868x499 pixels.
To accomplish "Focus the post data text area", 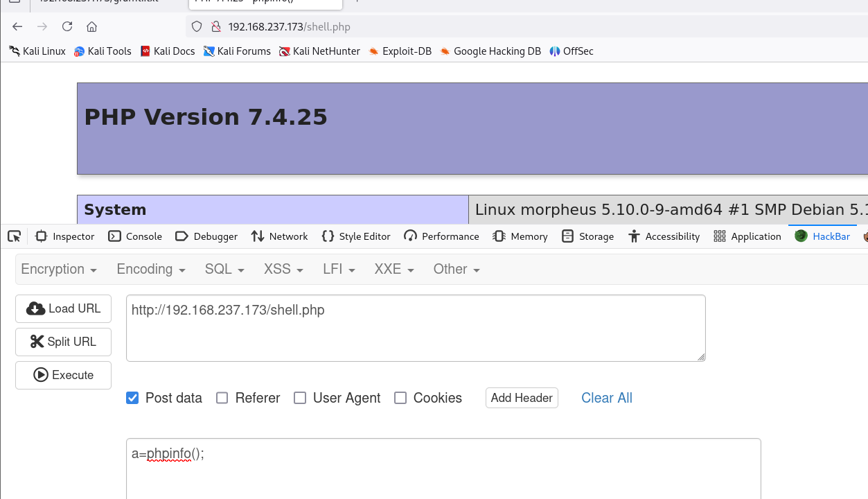I will (x=443, y=469).
